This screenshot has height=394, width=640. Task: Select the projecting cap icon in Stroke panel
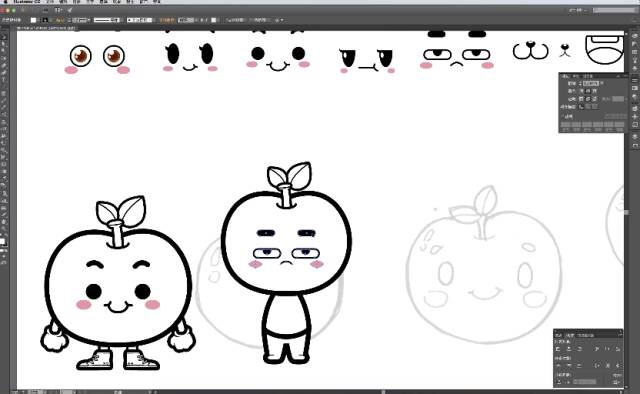[x=595, y=91]
